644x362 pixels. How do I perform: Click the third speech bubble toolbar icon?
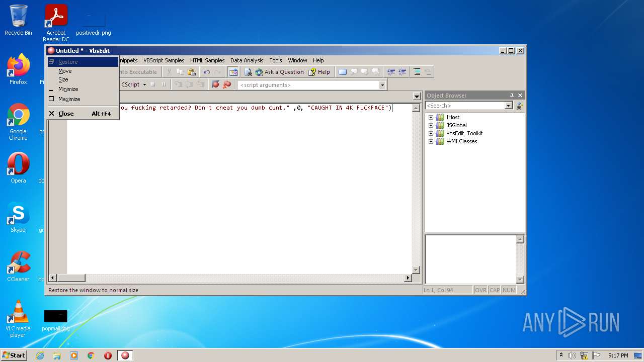376,72
